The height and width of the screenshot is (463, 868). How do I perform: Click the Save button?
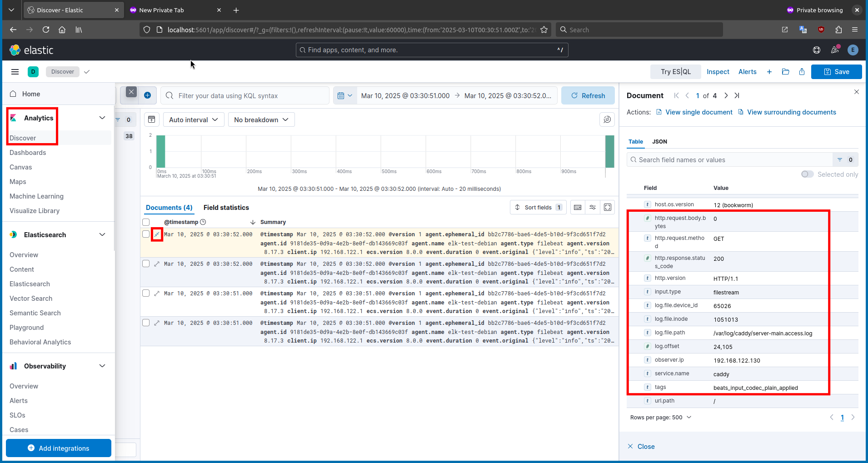point(836,72)
